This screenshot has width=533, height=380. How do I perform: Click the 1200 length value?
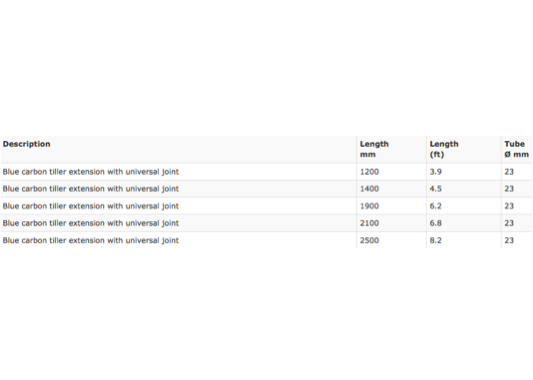point(369,172)
